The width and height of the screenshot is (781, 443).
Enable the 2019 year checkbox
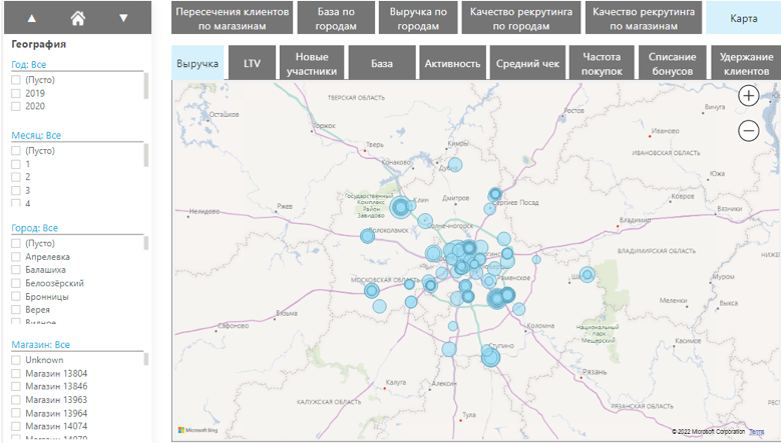coord(16,92)
